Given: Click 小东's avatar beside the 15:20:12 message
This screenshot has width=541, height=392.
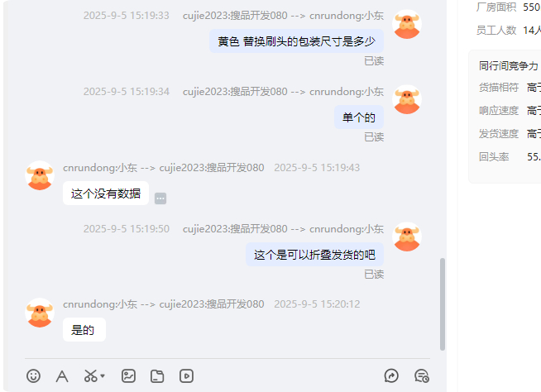Looking at the screenshot, I should pyautogui.click(x=40, y=313).
